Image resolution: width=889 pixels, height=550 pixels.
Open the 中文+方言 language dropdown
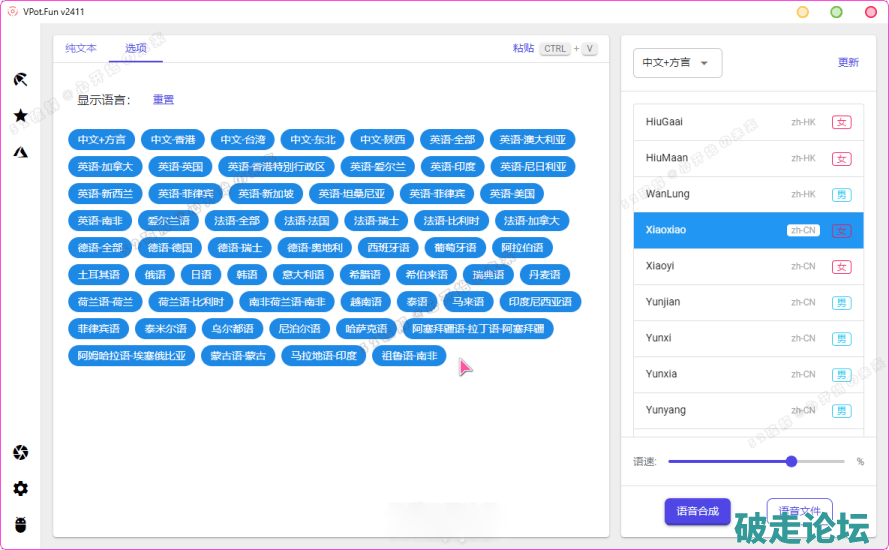point(677,63)
